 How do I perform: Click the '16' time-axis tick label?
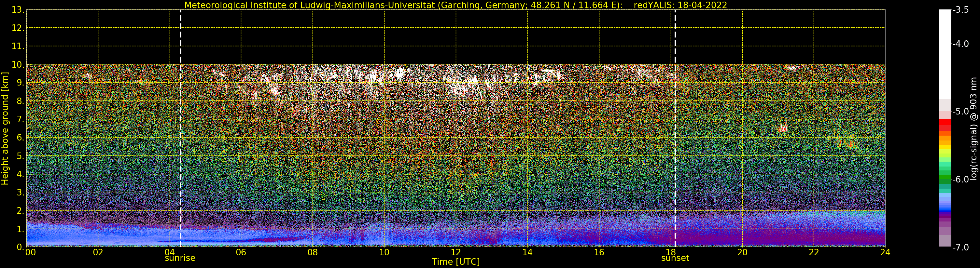click(599, 252)
